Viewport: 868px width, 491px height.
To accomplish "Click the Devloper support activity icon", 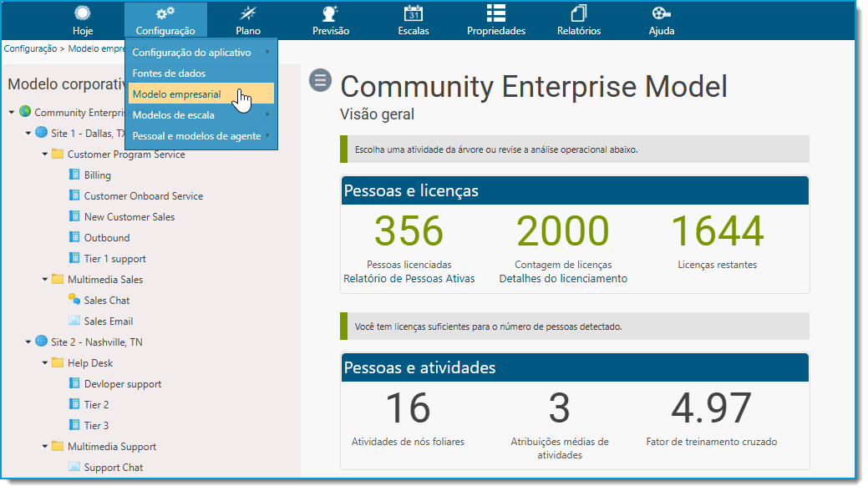I will point(74,383).
